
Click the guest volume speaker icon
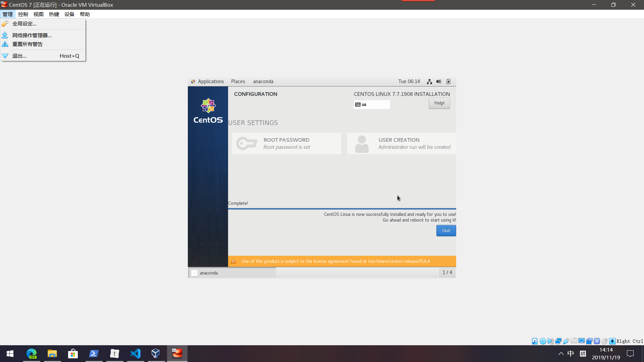(439, 81)
